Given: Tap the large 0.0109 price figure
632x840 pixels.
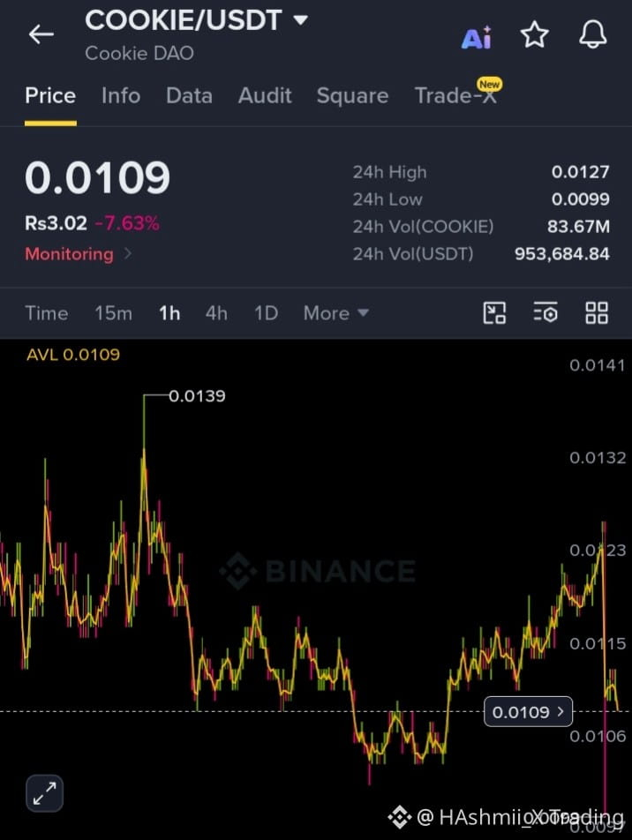Looking at the screenshot, I should [x=98, y=178].
